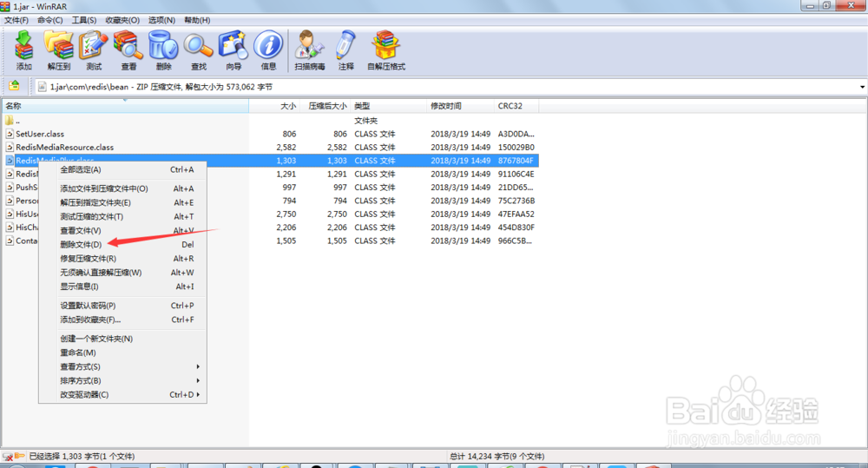The width and height of the screenshot is (868, 468).
Task: Click the 已经选择 1,303 字节 status text
Action: point(82,457)
